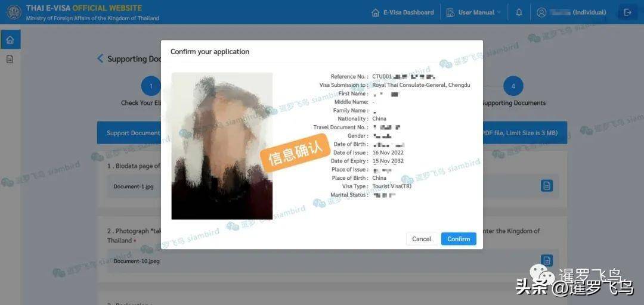This screenshot has height=305, width=644.
Task: Click the home icon in left sidebar
Action: (x=10, y=40)
